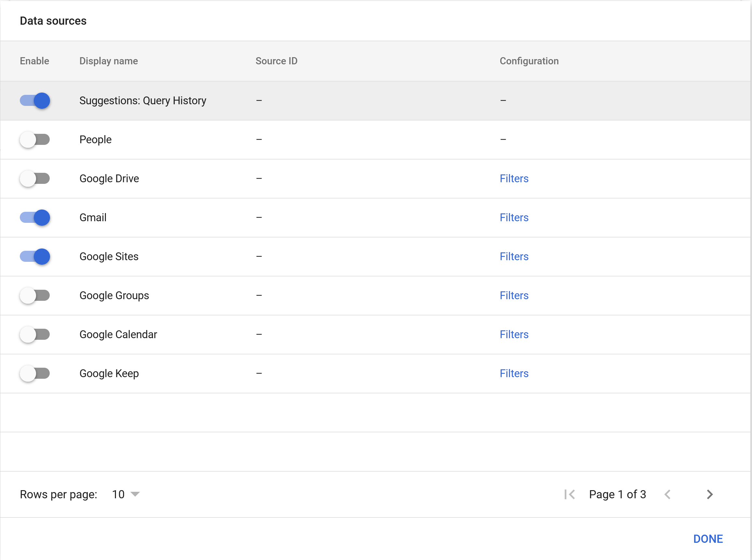Screen dimensions: 752x560
Task: Open Filters for Gmail
Action: pos(514,218)
